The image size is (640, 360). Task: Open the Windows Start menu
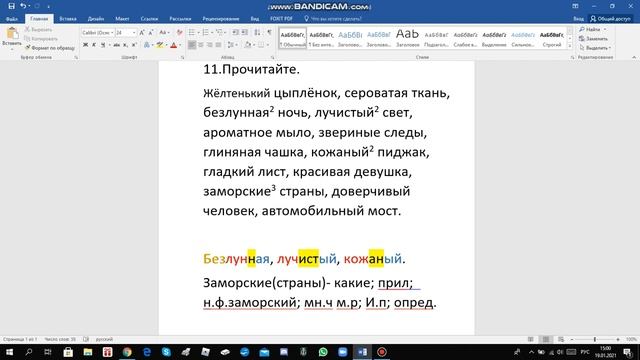[x=9, y=352]
